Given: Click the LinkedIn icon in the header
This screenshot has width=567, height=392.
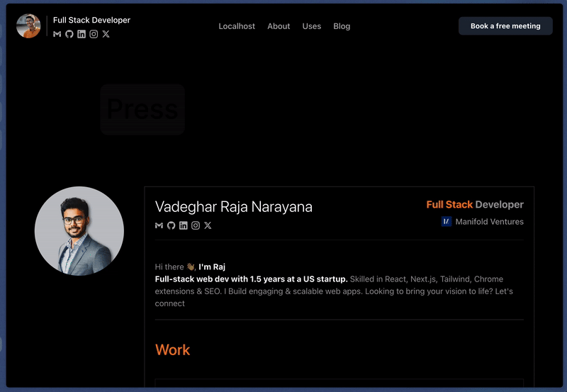Looking at the screenshot, I should 82,34.
